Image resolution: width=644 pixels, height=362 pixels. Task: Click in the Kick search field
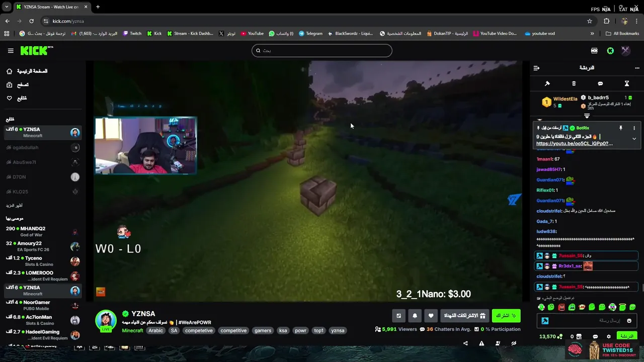(x=322, y=50)
